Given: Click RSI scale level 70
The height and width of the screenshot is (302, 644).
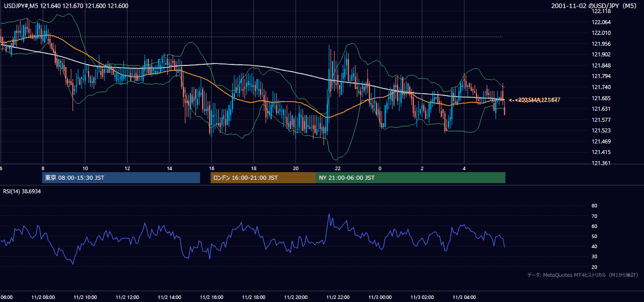Looking at the screenshot, I should click(x=594, y=216).
